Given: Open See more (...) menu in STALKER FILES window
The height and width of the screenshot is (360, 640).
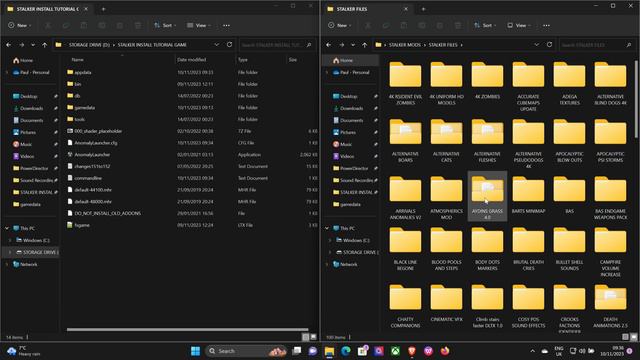Looking at the screenshot, I should coord(546,25).
